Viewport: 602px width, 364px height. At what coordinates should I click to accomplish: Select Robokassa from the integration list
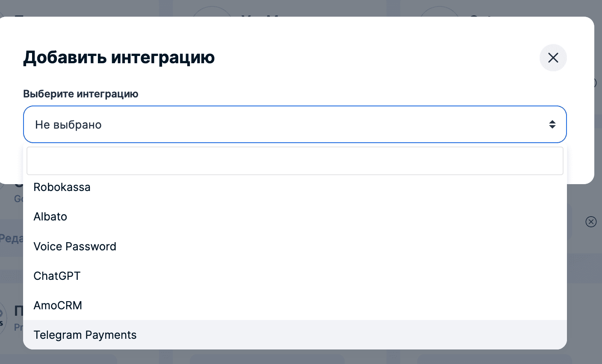pyautogui.click(x=62, y=187)
